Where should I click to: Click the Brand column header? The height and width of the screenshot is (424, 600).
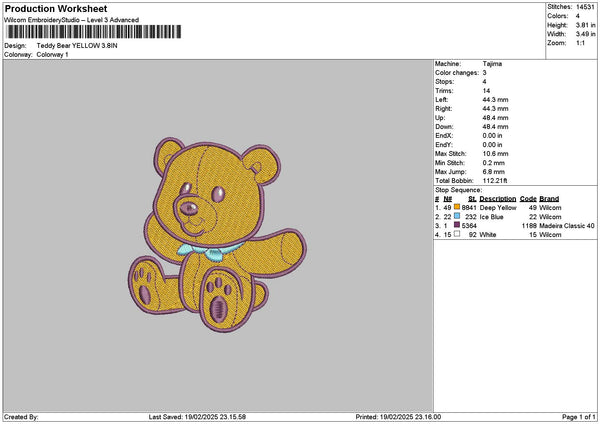click(550, 198)
